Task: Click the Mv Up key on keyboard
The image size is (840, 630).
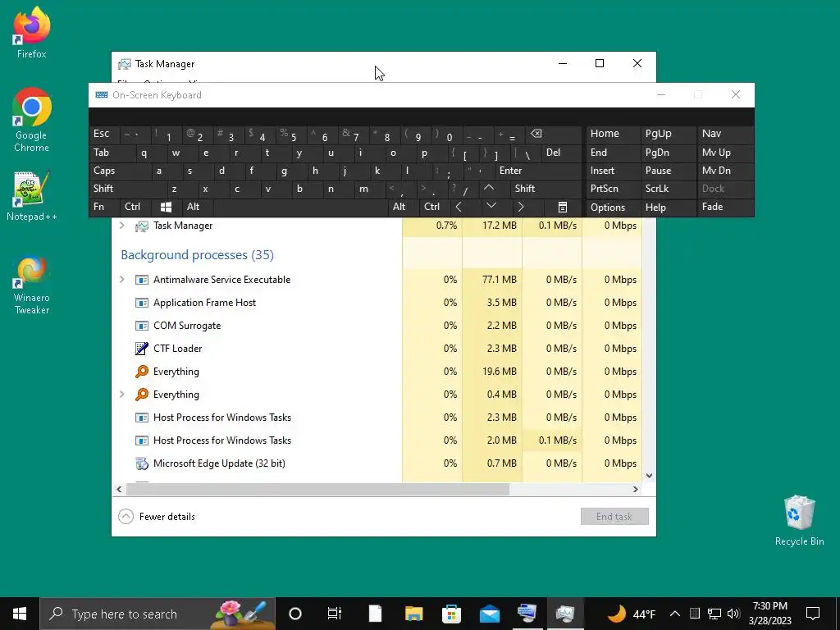Action: (725, 153)
